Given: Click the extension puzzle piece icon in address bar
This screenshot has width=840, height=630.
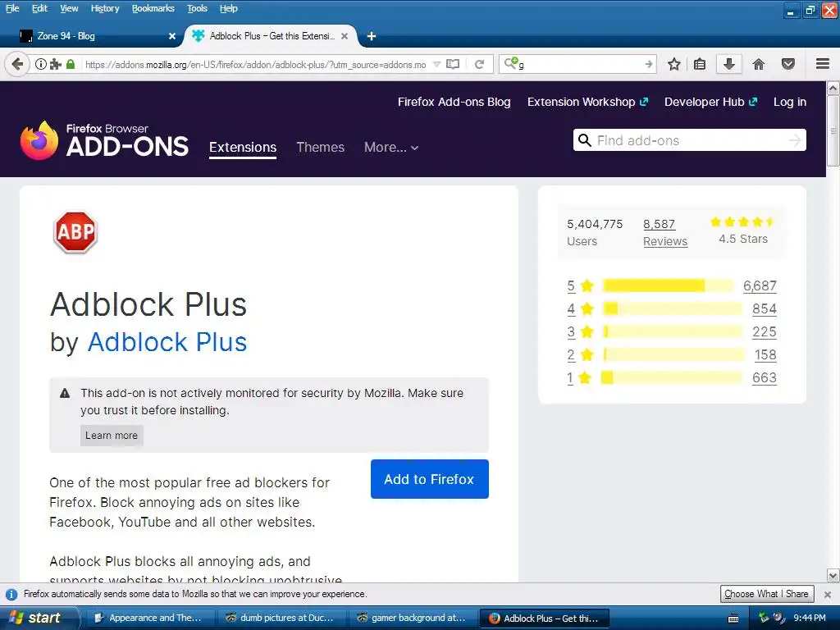Looking at the screenshot, I should [x=55, y=64].
